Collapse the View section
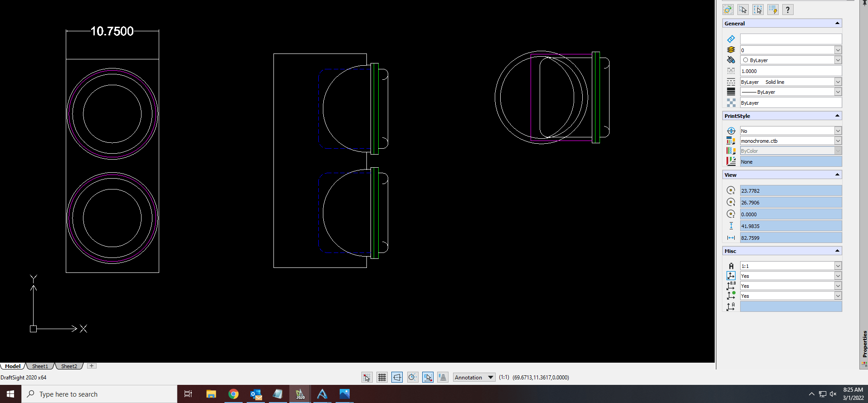 point(837,175)
